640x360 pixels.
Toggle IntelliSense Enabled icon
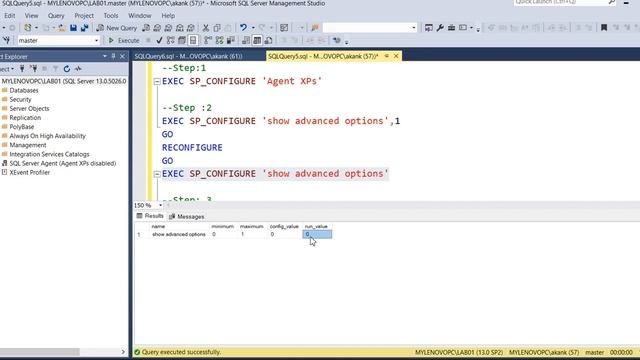coord(193,40)
